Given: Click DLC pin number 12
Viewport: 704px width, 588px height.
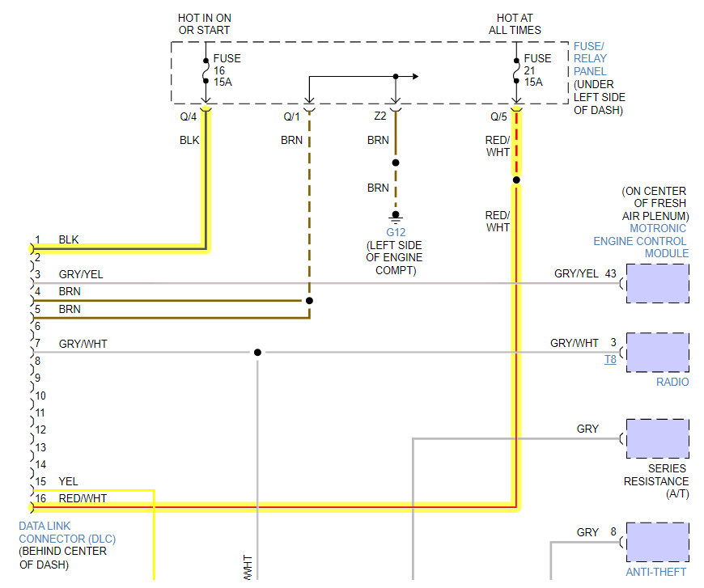Looking at the screenshot, I should click(x=40, y=430).
